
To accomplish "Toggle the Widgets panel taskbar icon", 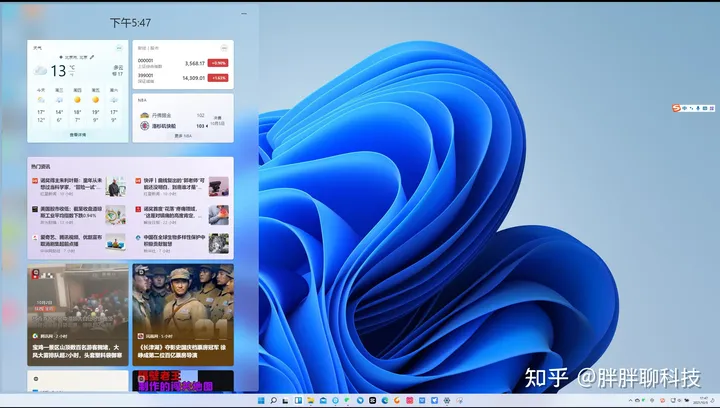I will coord(298,401).
